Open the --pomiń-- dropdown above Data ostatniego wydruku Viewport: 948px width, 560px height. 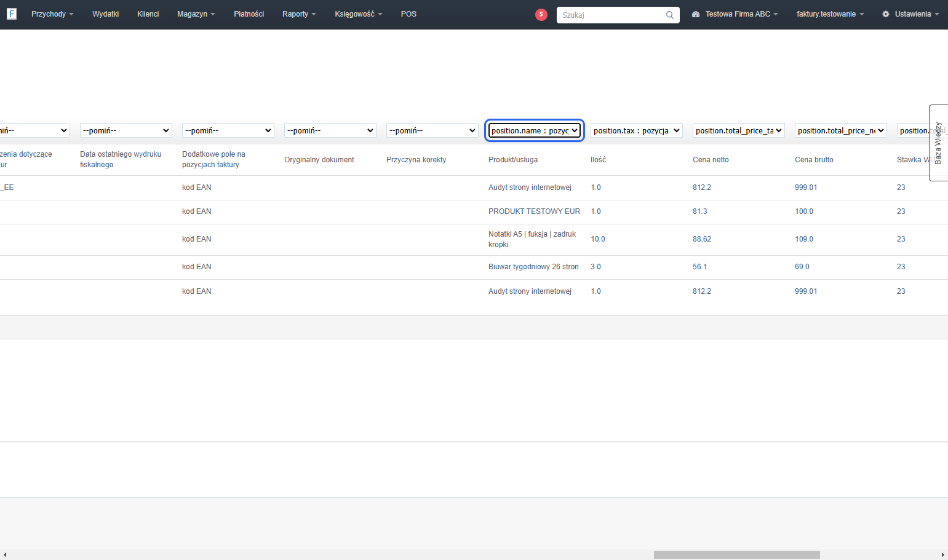click(x=126, y=130)
